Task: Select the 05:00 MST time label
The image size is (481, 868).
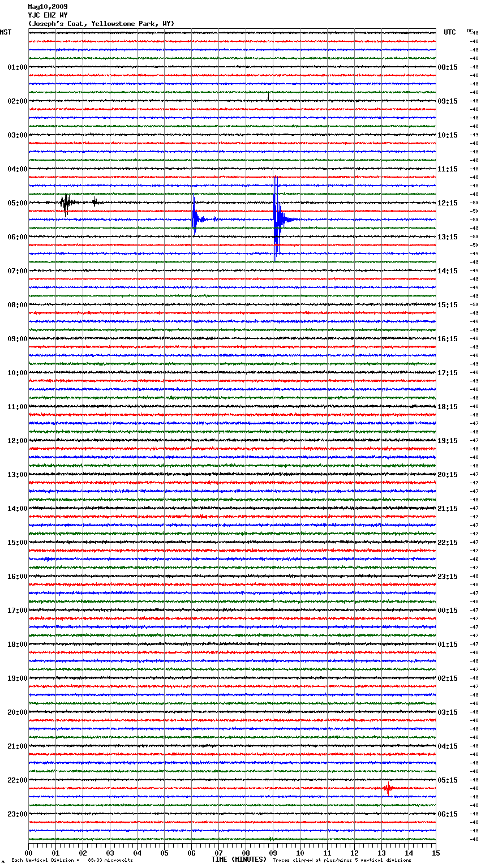Action: 17,203
